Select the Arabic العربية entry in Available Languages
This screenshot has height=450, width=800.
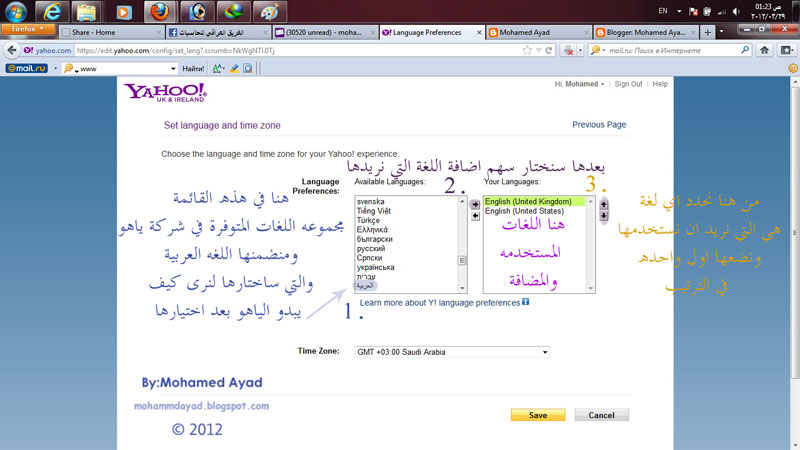365,285
